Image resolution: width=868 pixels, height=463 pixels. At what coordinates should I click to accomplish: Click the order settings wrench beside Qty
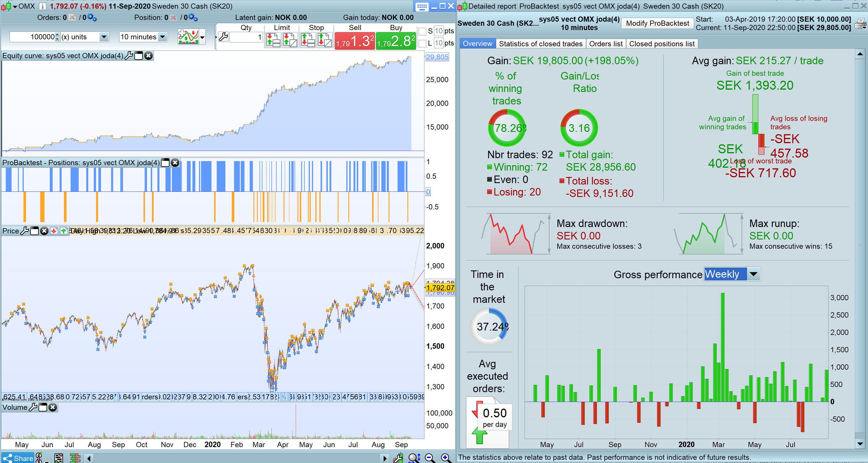click(223, 37)
